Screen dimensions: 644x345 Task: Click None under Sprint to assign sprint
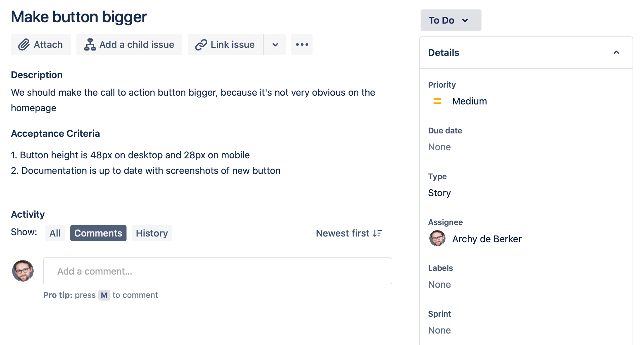point(439,330)
